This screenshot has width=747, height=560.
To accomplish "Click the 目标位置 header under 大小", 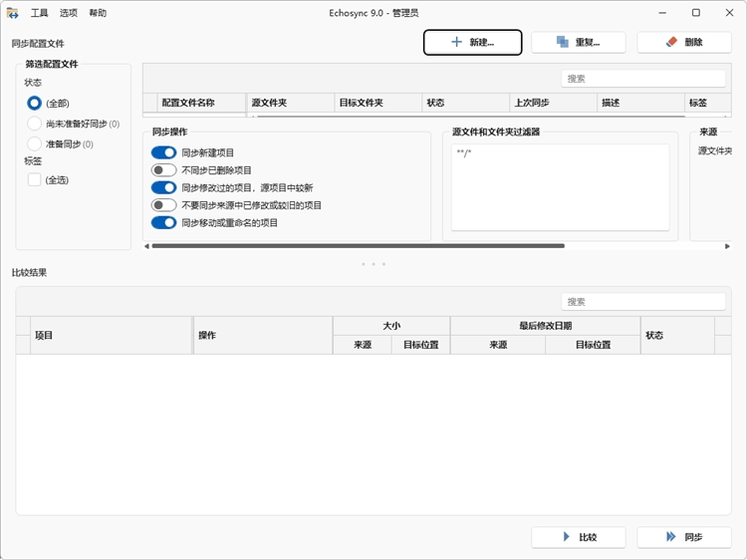I will (420, 345).
